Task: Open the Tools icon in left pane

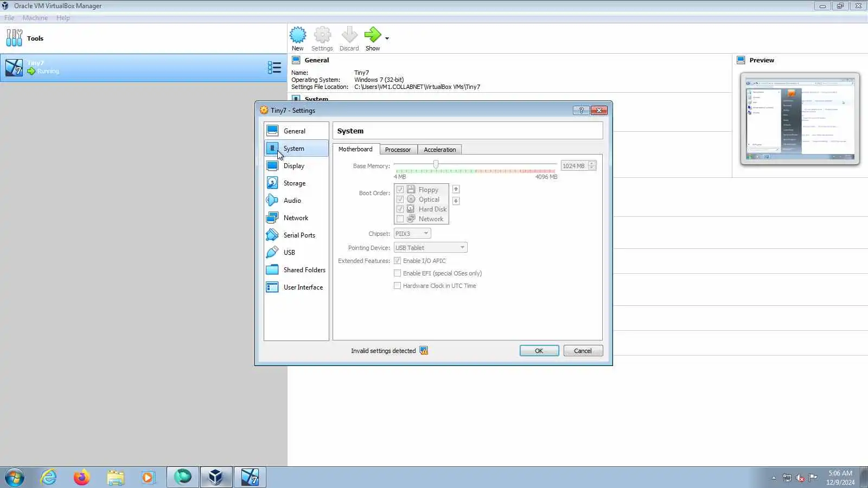Action: (x=15, y=38)
